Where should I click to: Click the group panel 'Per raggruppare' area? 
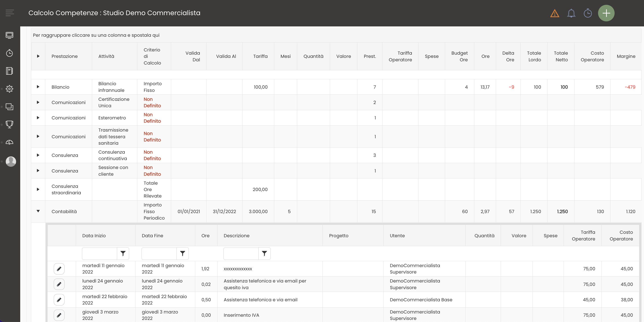tap(336, 35)
